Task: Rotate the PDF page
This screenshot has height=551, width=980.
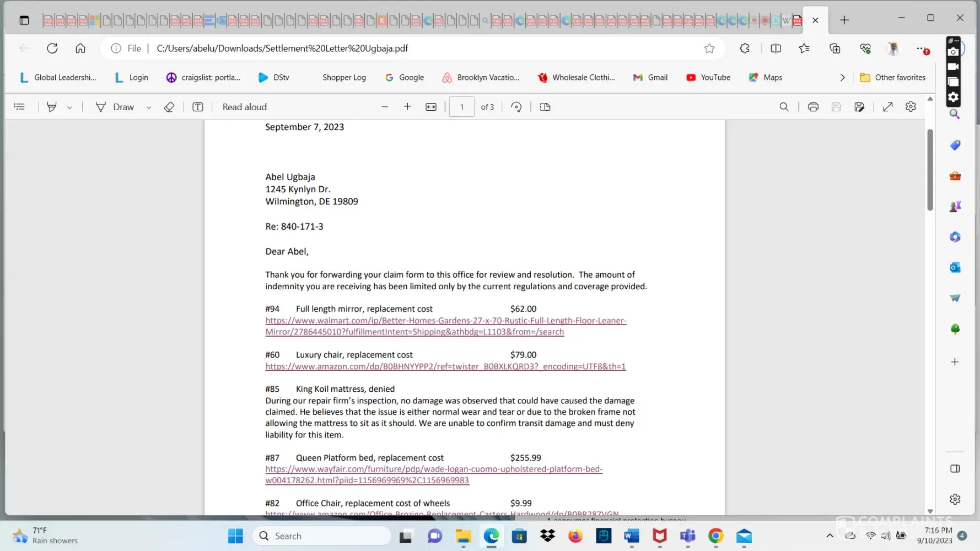Action: pos(516,107)
